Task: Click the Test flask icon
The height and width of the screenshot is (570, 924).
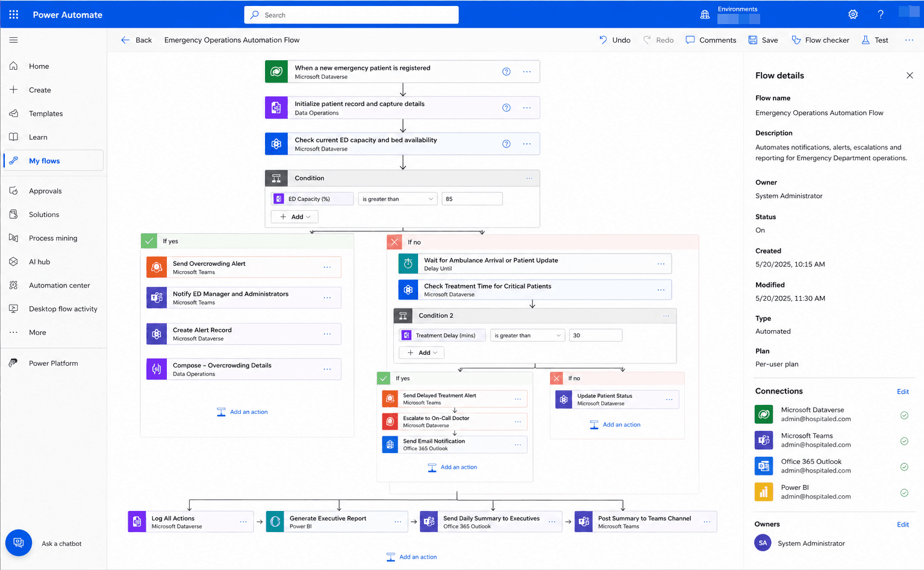Action: [x=866, y=40]
